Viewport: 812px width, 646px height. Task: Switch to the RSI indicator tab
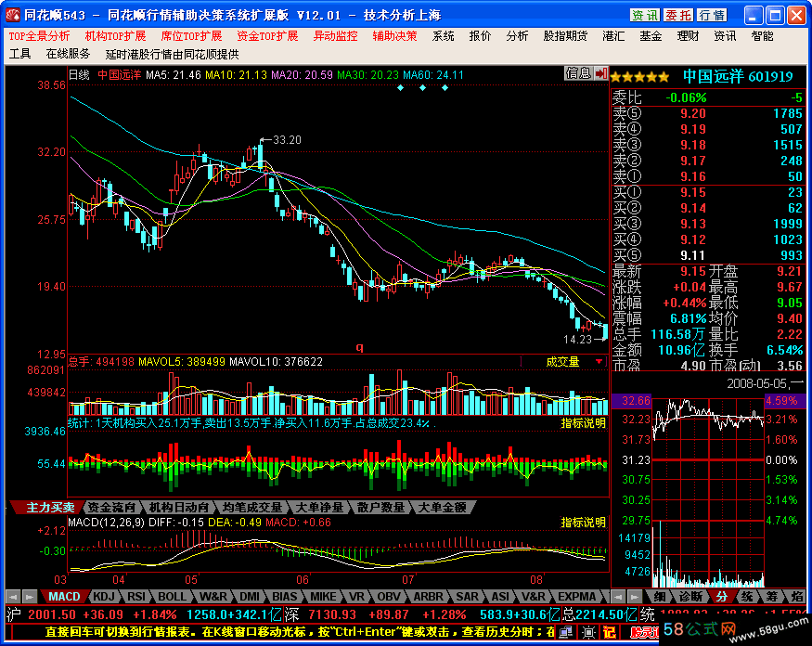click(x=136, y=597)
